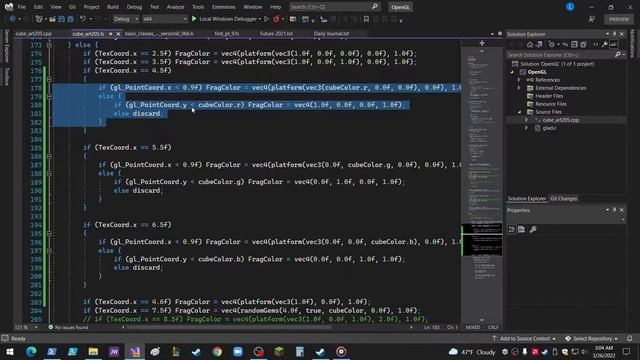640x360 pixels.
Task: Expand the External Dependencies node
Action: pos(519,88)
